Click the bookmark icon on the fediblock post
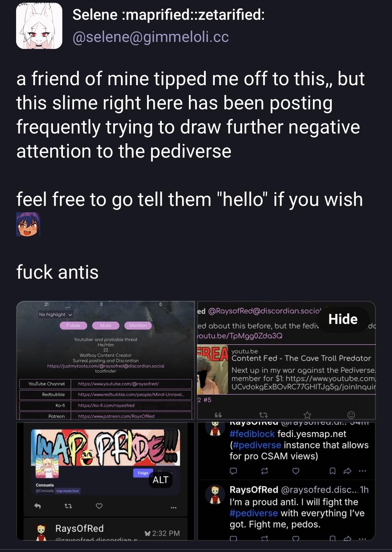Screen dimensions: 392x552 pos(332,471)
